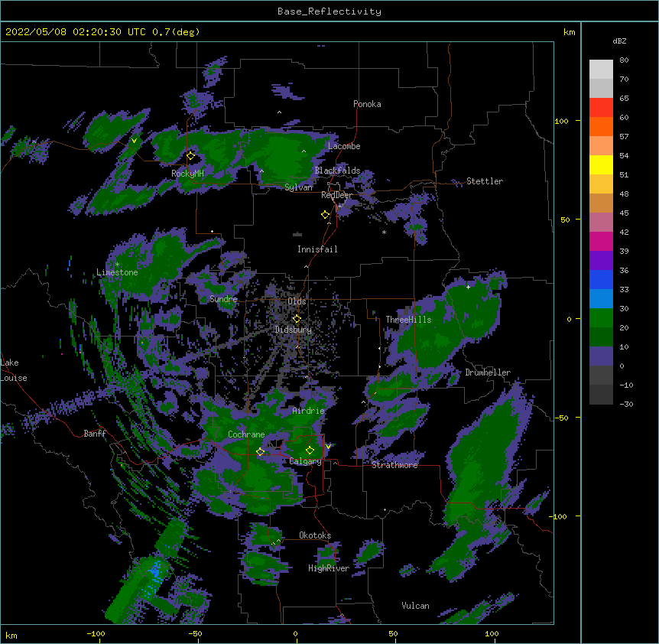Viewport: 659px width, 644px height.
Task: Click the yellow diamond marker above RockyMH
Action: point(191,155)
